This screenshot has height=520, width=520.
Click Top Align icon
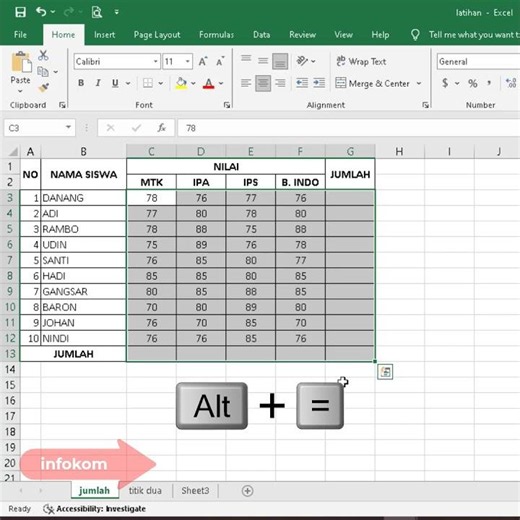point(246,58)
